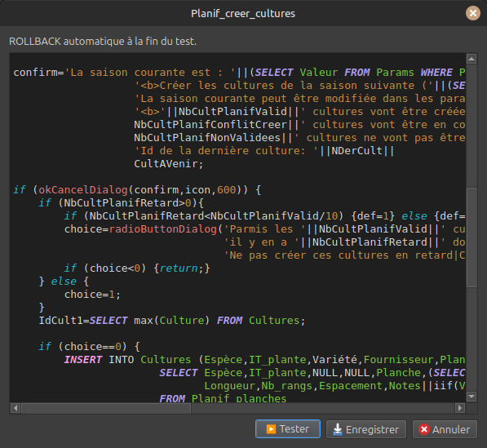Click the radioButtonDialog function name
487x448 pixels.
pos(163,229)
